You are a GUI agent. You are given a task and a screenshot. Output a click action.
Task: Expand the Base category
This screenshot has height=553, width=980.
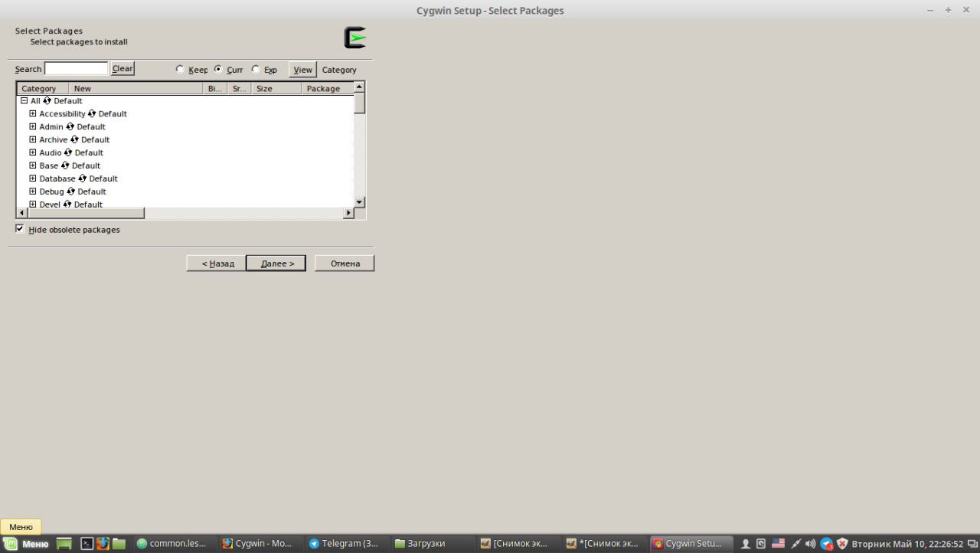(33, 166)
